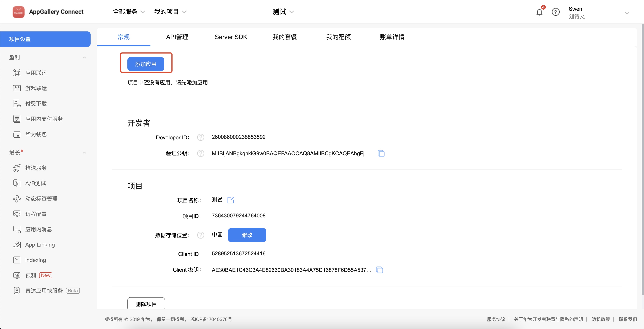The image size is (644, 329).
Task: Open the 全部服务 dropdown
Action: click(129, 12)
